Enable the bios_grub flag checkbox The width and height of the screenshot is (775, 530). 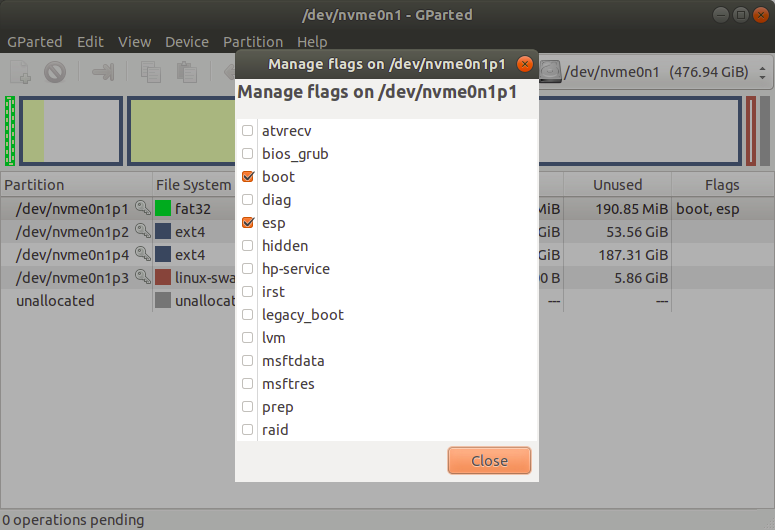click(248, 154)
